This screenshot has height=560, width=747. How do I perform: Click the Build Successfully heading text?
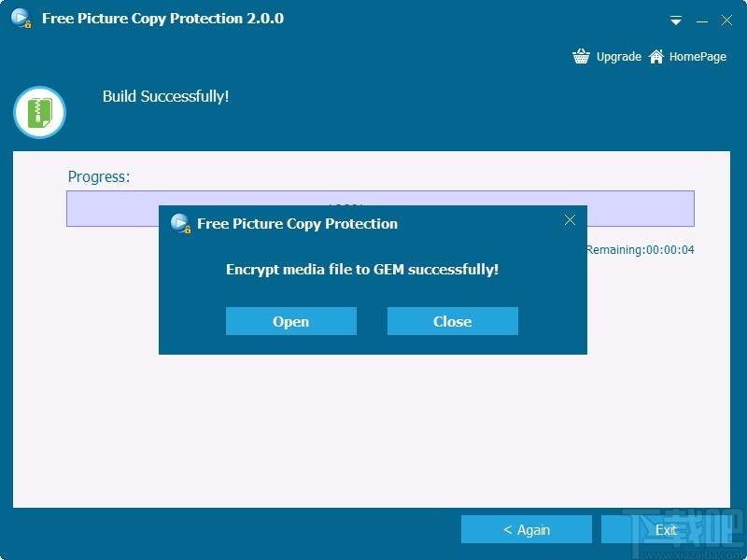[166, 96]
